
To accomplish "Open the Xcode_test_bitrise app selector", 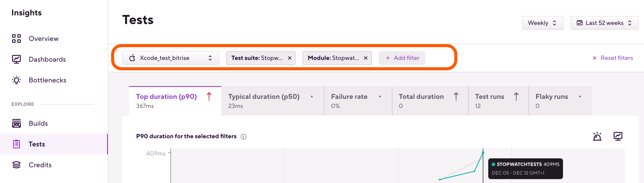I will point(171,58).
